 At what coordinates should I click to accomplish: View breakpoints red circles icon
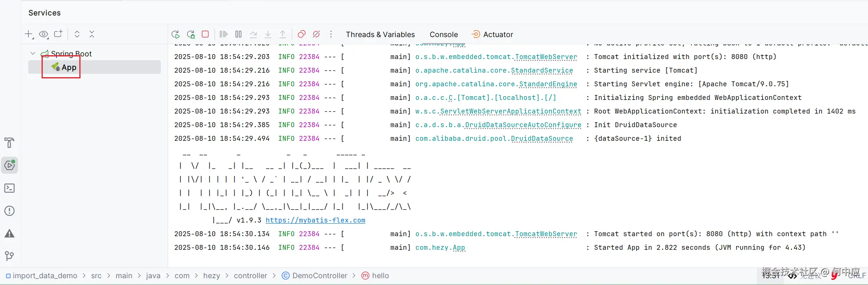click(301, 34)
